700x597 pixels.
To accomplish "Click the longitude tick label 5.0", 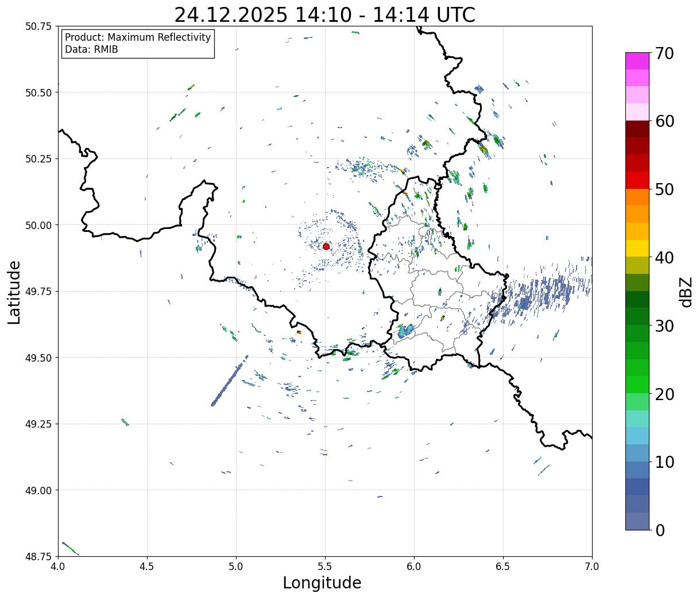I will [236, 566].
